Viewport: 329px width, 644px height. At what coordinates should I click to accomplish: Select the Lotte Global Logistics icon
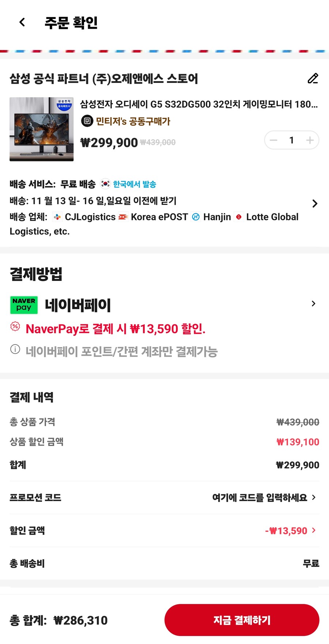(239, 217)
